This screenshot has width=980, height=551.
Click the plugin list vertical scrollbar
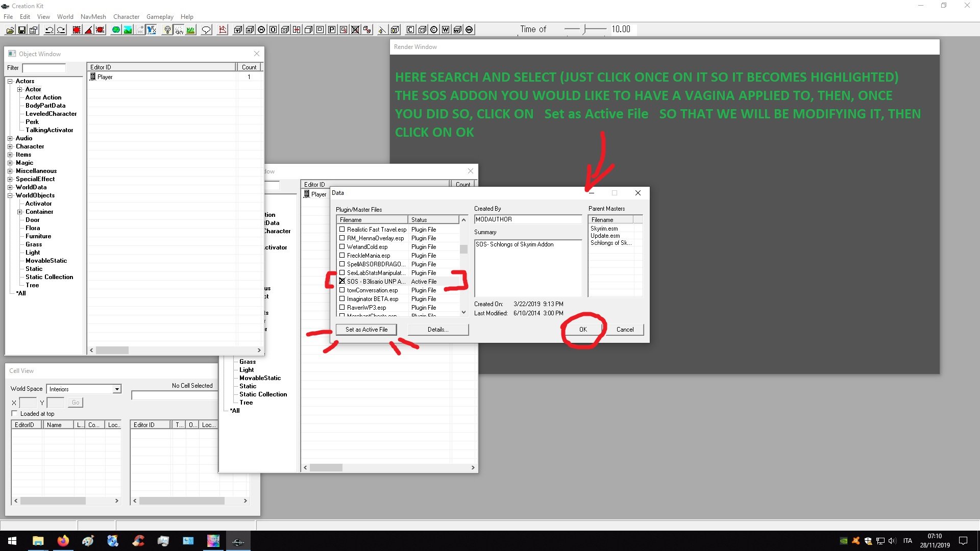(x=463, y=266)
